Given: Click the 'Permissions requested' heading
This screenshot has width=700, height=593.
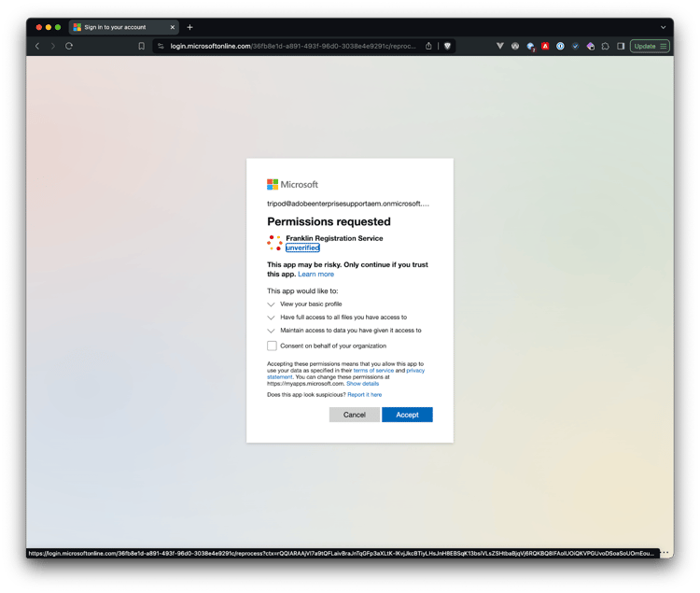Looking at the screenshot, I should [x=329, y=221].
